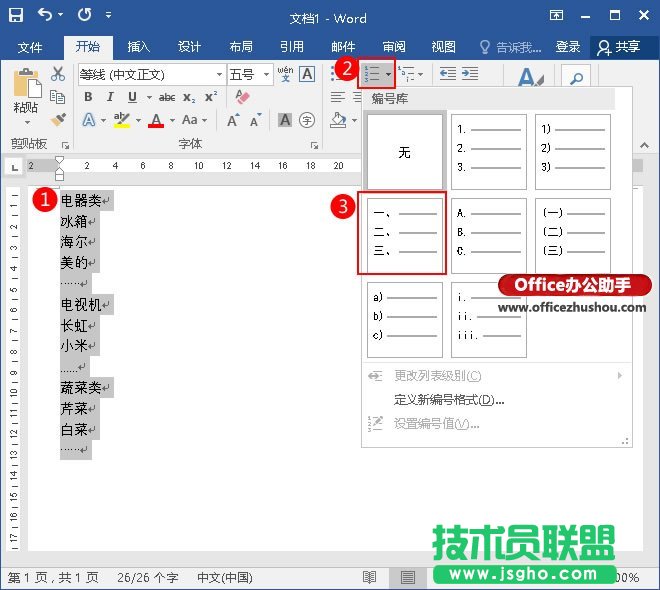This screenshot has width=660, height=590.
Task: Click the Clear Formatting eraser icon
Action: pos(242,97)
